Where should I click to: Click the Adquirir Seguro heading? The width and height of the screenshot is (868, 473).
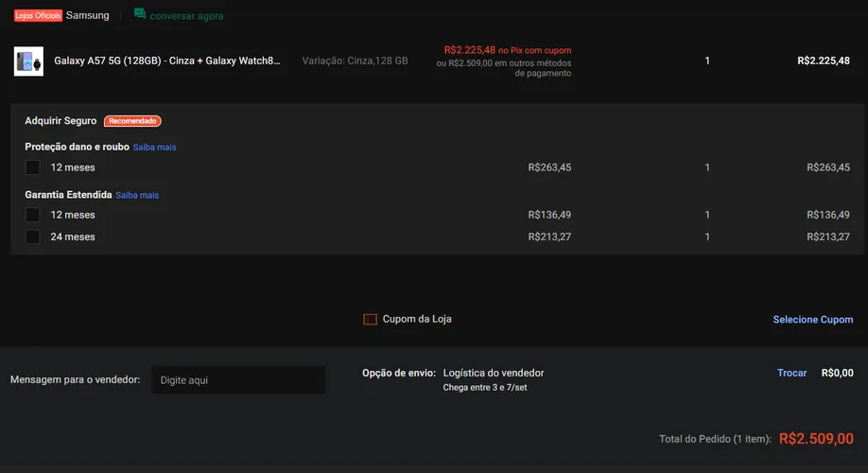tap(61, 121)
